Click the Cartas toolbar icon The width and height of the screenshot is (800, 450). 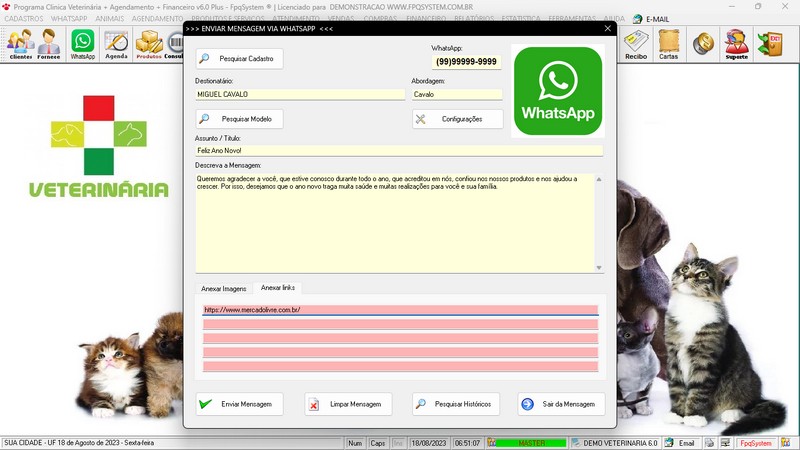click(669, 43)
